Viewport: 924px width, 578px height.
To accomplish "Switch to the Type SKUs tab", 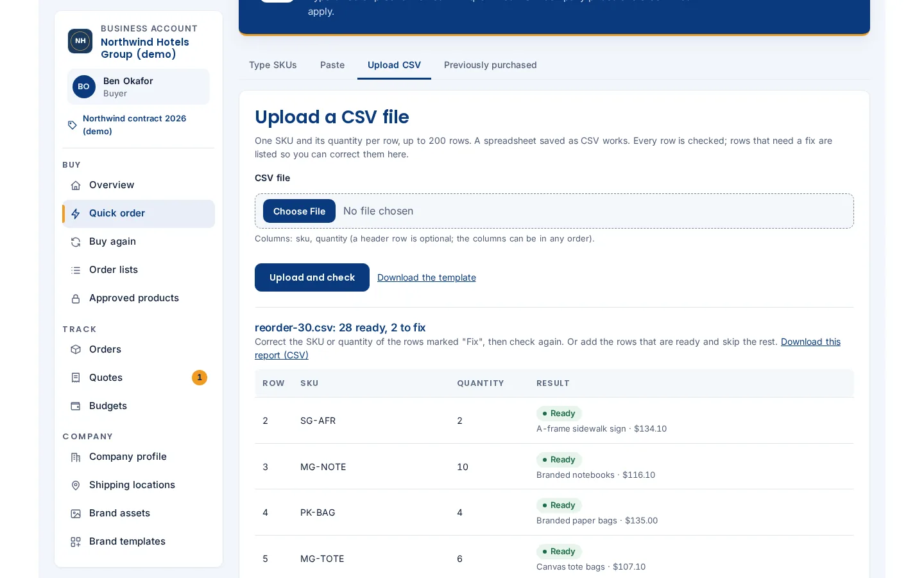I will [273, 65].
